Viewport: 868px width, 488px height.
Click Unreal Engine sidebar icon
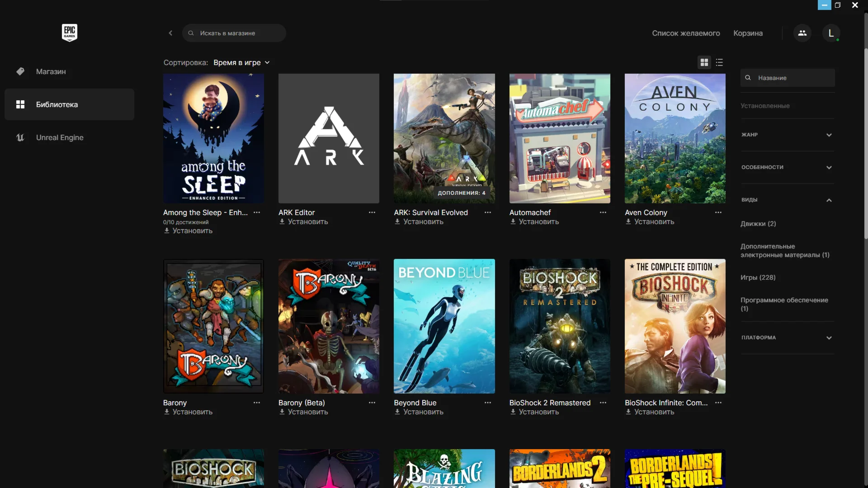[20, 137]
